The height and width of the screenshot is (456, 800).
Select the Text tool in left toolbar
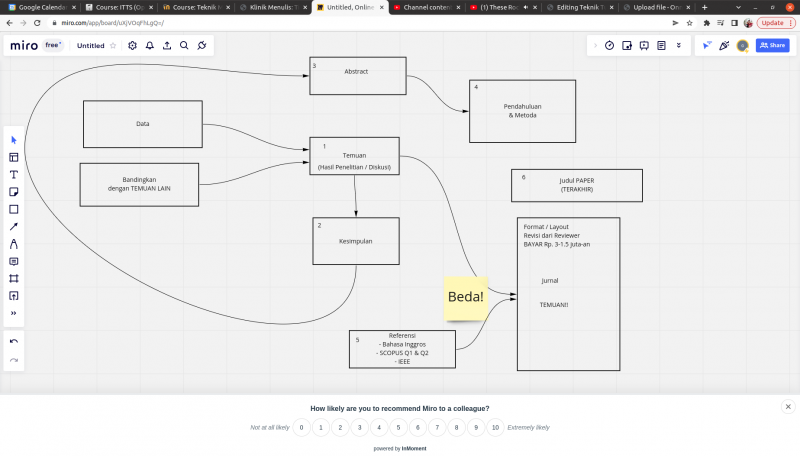14,174
